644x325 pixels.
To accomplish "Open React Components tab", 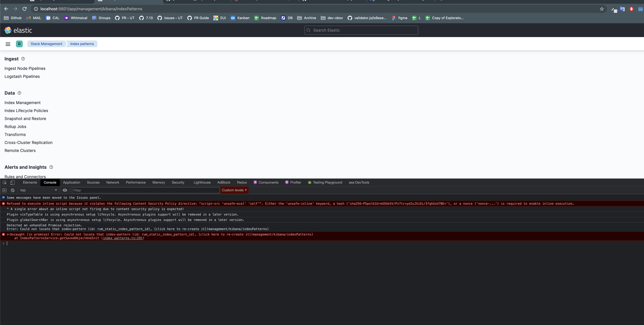I will [266, 183].
